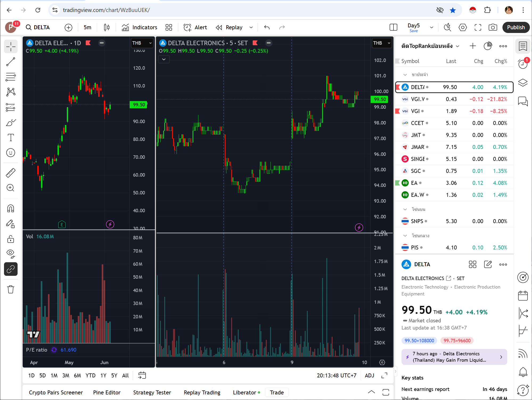The image size is (532, 400).
Task: Hide all drawings with the eye toggle
Action: [x=11, y=253]
